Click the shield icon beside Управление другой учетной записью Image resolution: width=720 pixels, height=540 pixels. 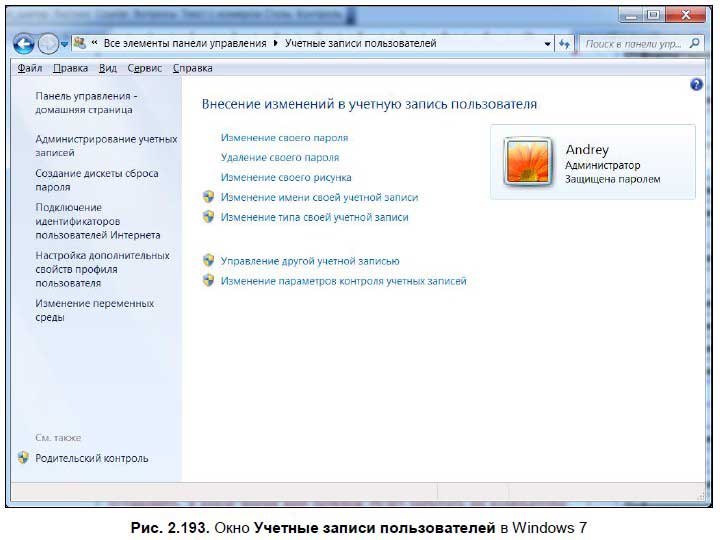(x=208, y=261)
